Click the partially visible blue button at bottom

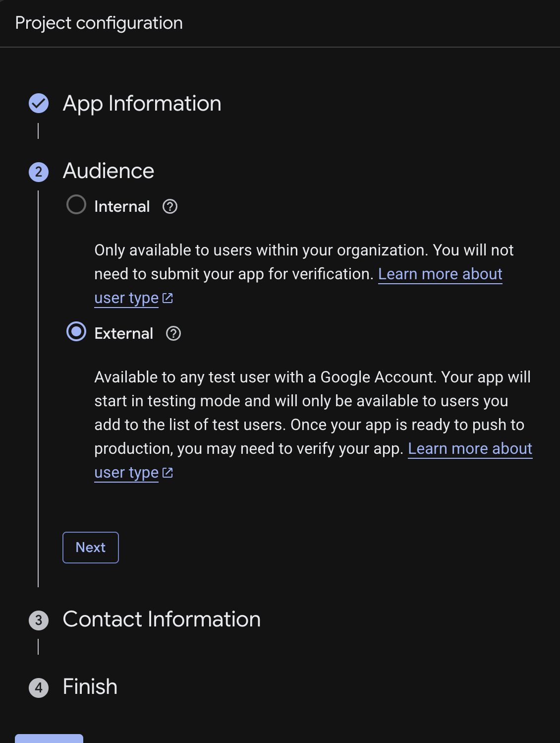tap(49, 739)
